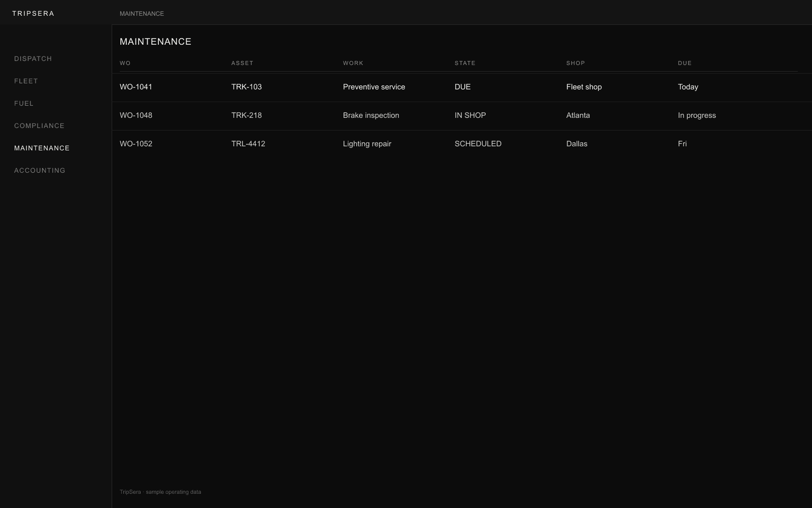Screen dimensions: 812x508
Task: Select asset TRK-218 cell
Action: tap(247, 116)
